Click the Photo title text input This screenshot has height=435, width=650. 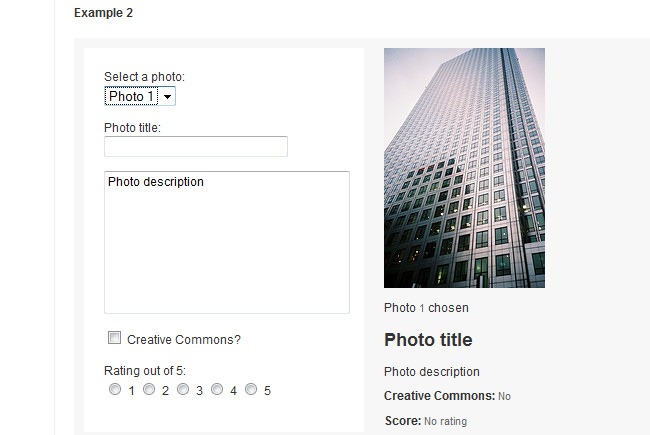click(196, 146)
